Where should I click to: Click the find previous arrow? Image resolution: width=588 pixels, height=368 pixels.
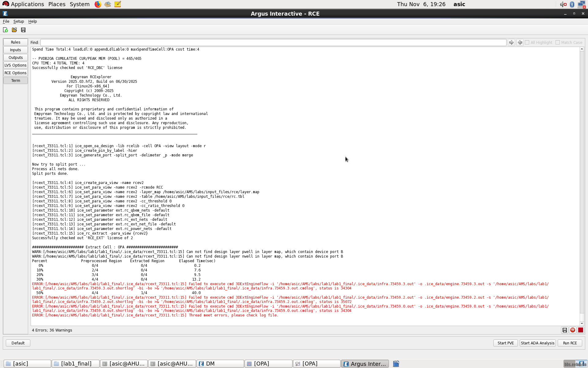tap(520, 42)
